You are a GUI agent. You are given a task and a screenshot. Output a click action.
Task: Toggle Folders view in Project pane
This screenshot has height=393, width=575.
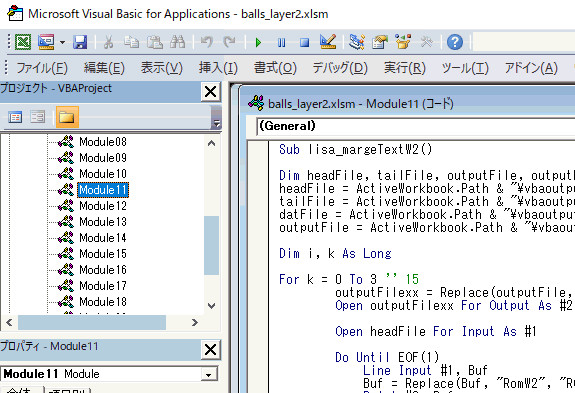pyautogui.click(x=67, y=117)
